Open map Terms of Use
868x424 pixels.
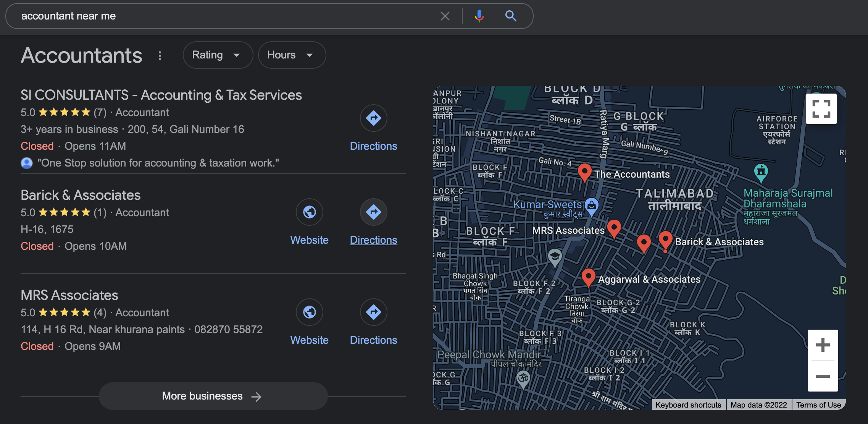[818, 405]
